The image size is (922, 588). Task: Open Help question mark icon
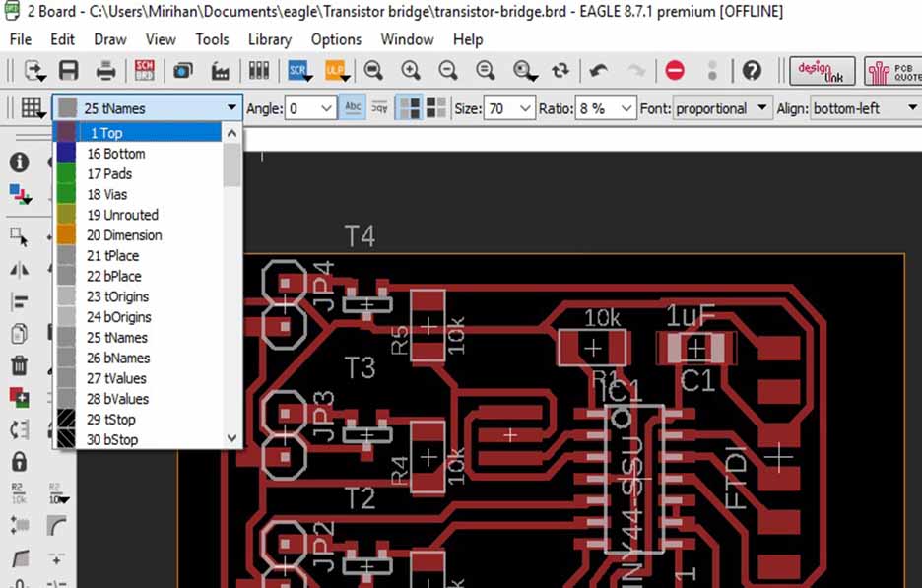click(752, 71)
